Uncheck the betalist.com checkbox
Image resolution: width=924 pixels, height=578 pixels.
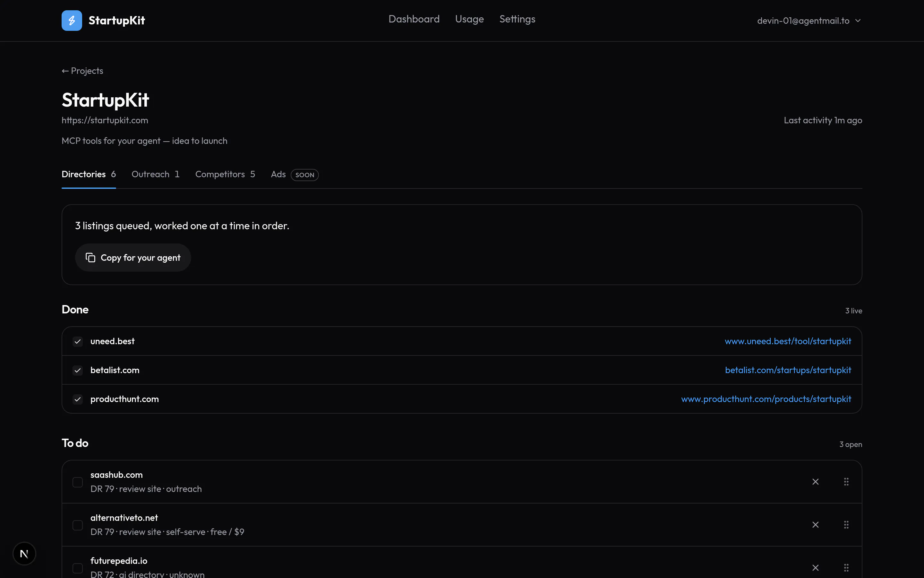[x=78, y=371]
